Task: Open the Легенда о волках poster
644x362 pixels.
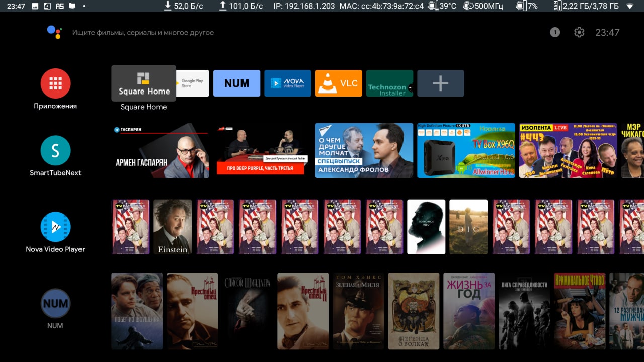Action: click(414, 311)
